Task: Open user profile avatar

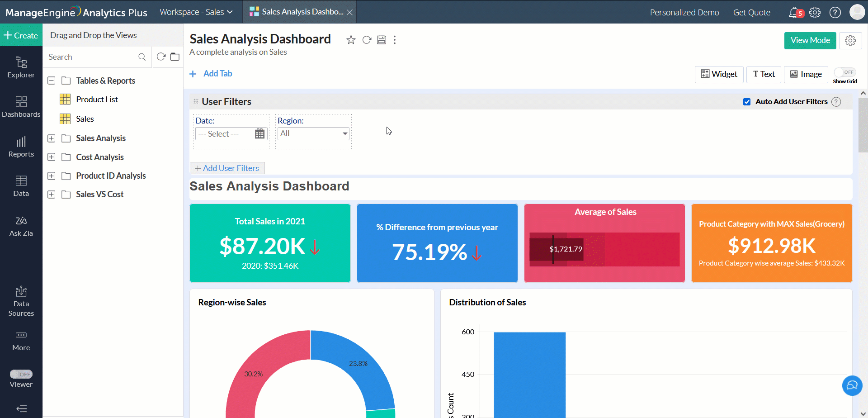Action: pos(857,12)
